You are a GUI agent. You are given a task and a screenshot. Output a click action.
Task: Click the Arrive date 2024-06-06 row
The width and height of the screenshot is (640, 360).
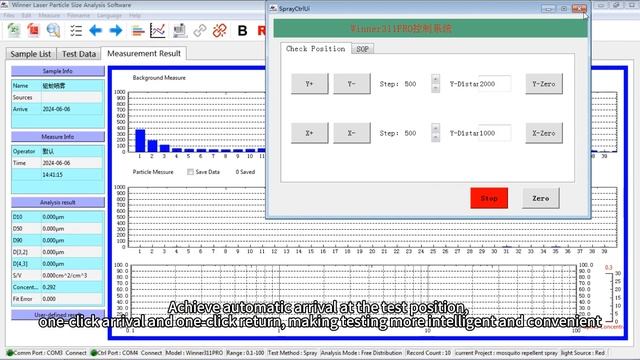(x=57, y=109)
